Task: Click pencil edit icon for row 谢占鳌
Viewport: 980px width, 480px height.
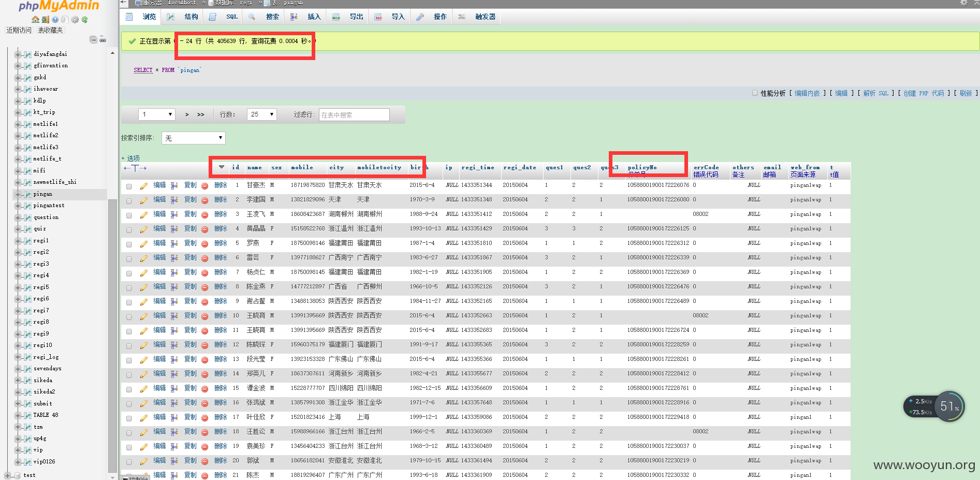Action: (x=143, y=301)
